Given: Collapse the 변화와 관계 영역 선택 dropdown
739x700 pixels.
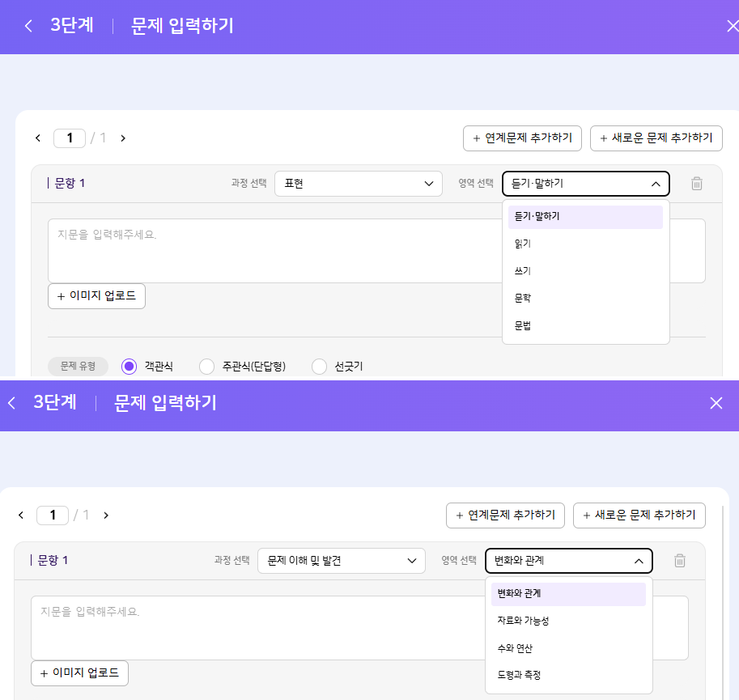Looking at the screenshot, I should tap(569, 560).
